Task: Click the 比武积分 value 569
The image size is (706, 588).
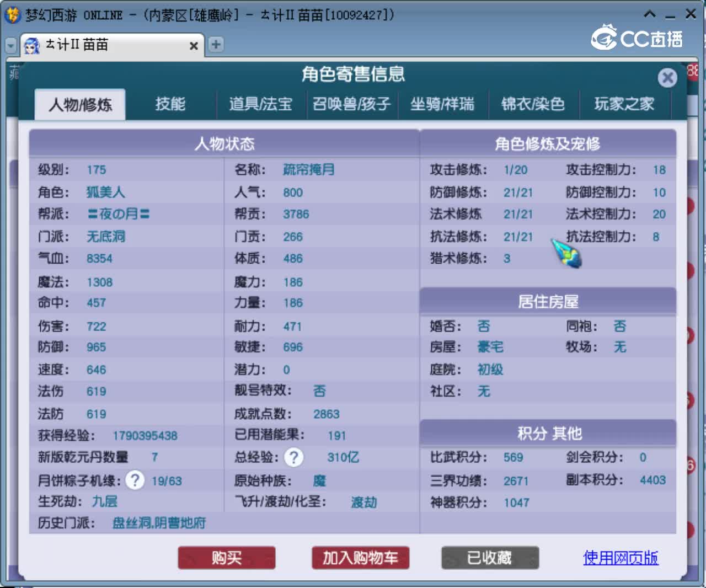Action: click(514, 457)
